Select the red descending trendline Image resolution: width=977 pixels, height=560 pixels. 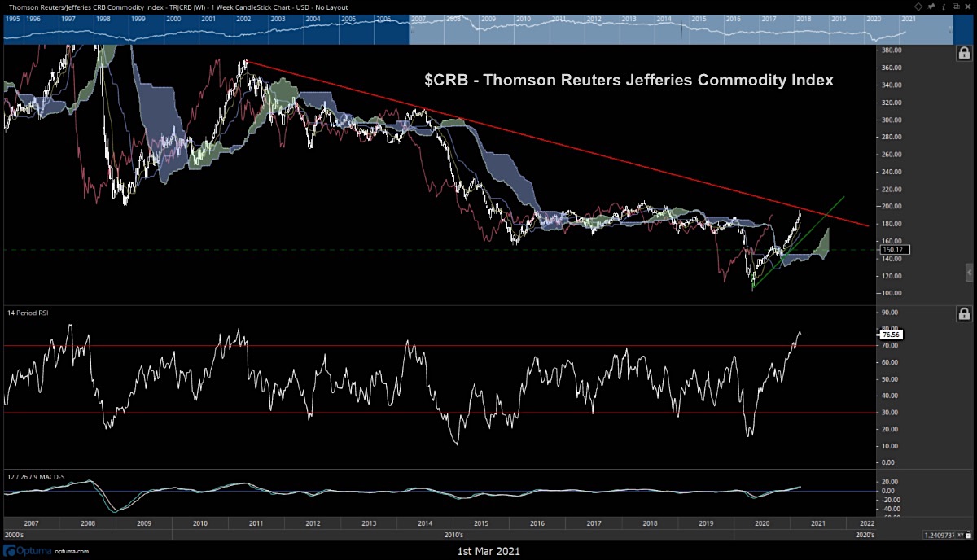(559, 143)
